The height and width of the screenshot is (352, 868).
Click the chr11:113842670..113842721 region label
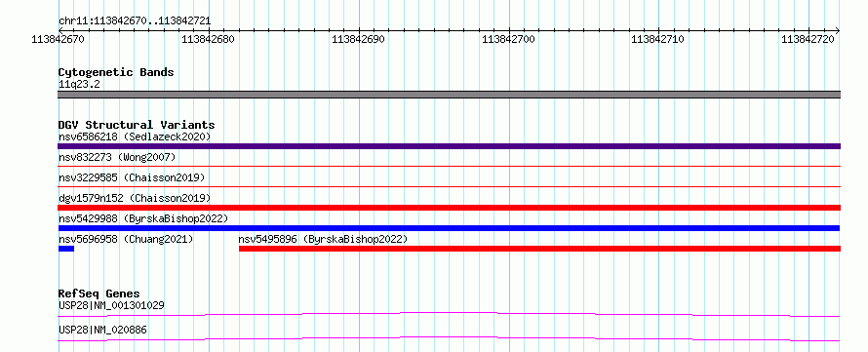point(135,21)
